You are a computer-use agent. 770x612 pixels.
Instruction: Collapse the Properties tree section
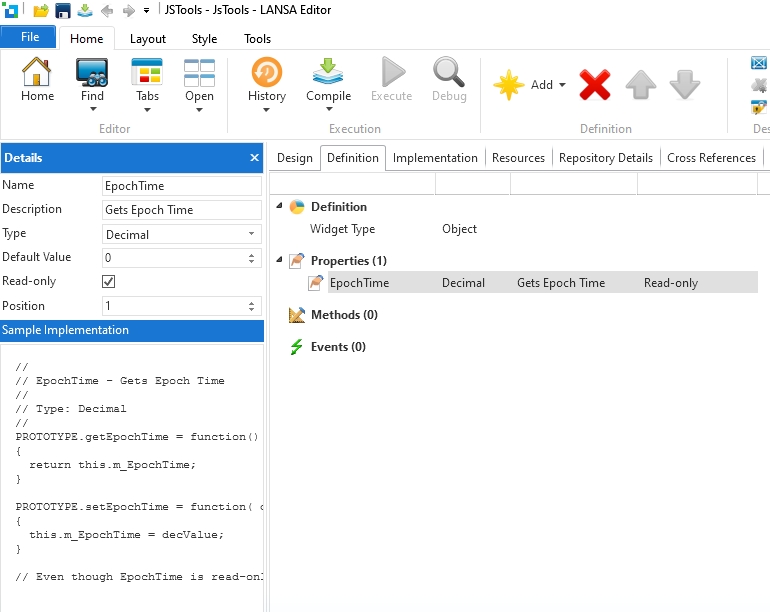279,259
